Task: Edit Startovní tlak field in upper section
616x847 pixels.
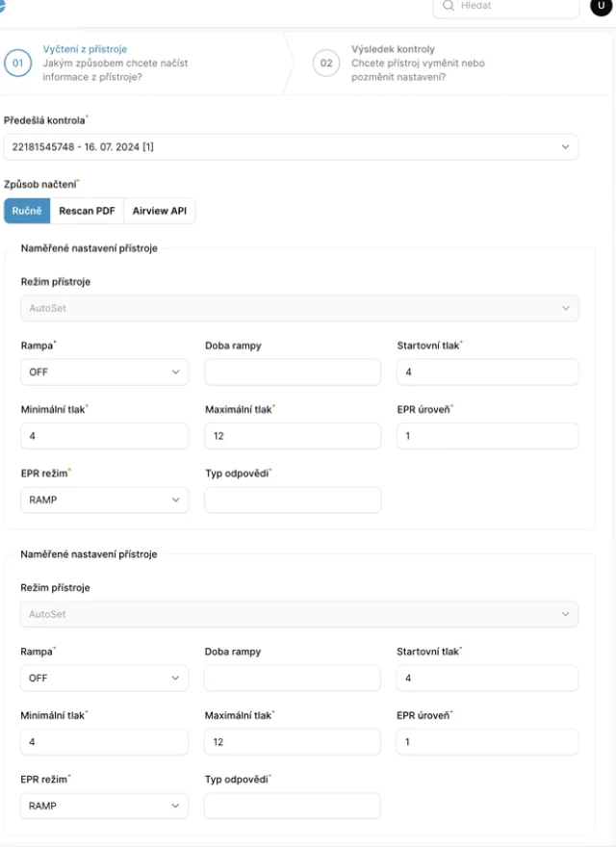Action: click(x=487, y=372)
